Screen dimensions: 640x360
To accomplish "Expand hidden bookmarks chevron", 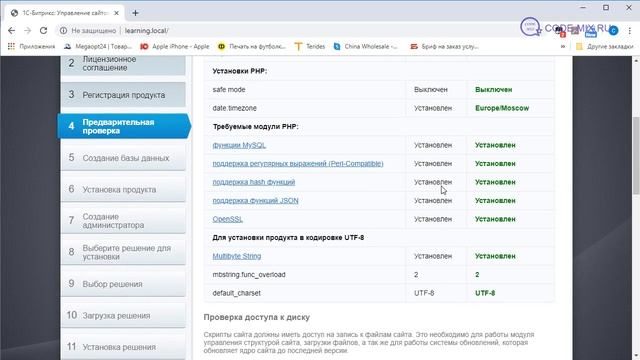I will (x=563, y=47).
